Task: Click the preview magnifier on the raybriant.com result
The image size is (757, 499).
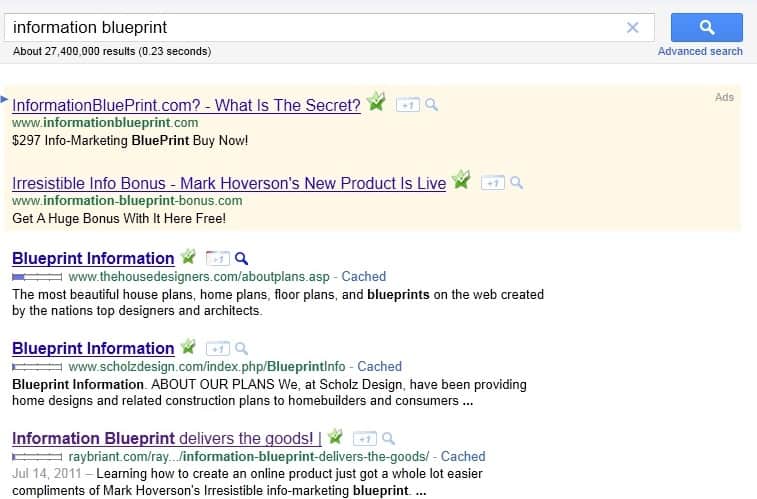Action: (x=389, y=439)
